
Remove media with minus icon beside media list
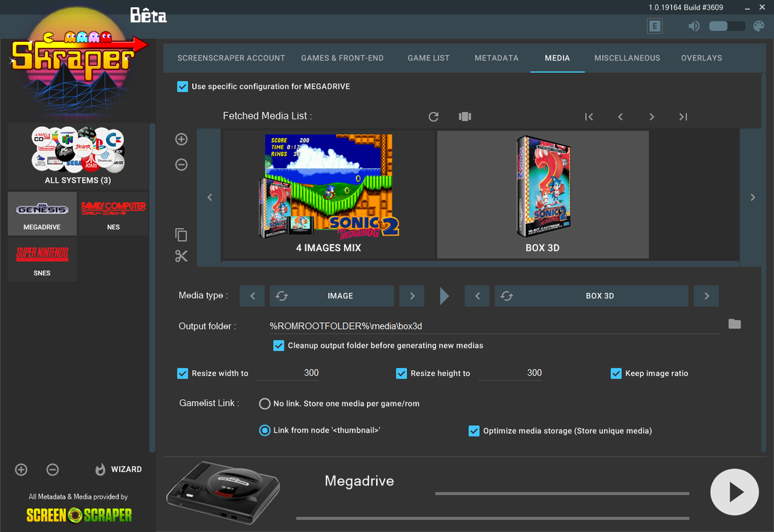tap(181, 164)
